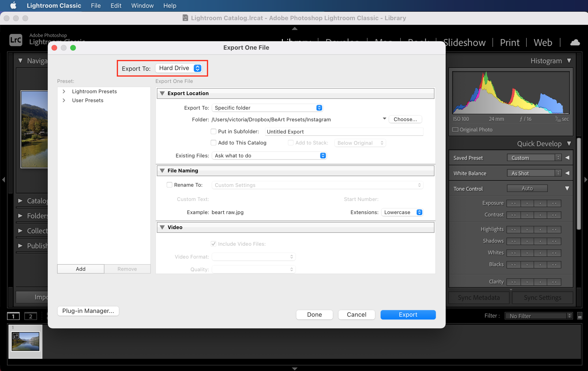Screen dimensions: 588x371
Task: Collapse the Tone Control section triangle
Action: pos(567,188)
